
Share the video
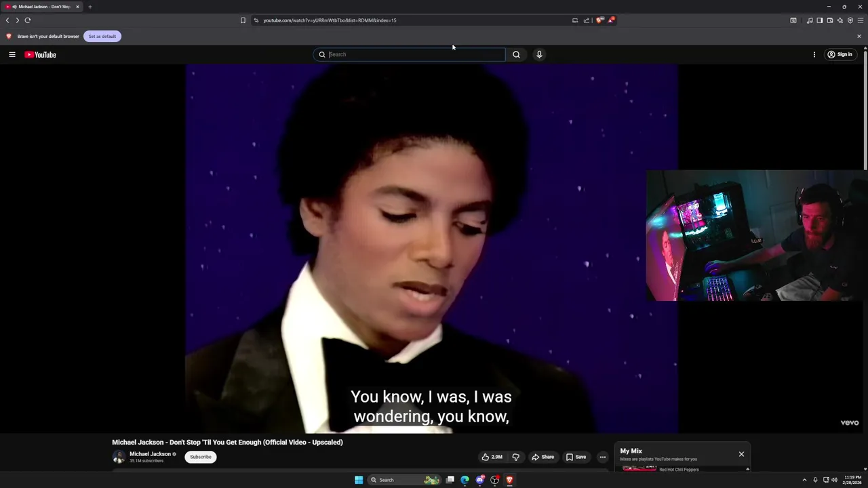[x=542, y=457]
